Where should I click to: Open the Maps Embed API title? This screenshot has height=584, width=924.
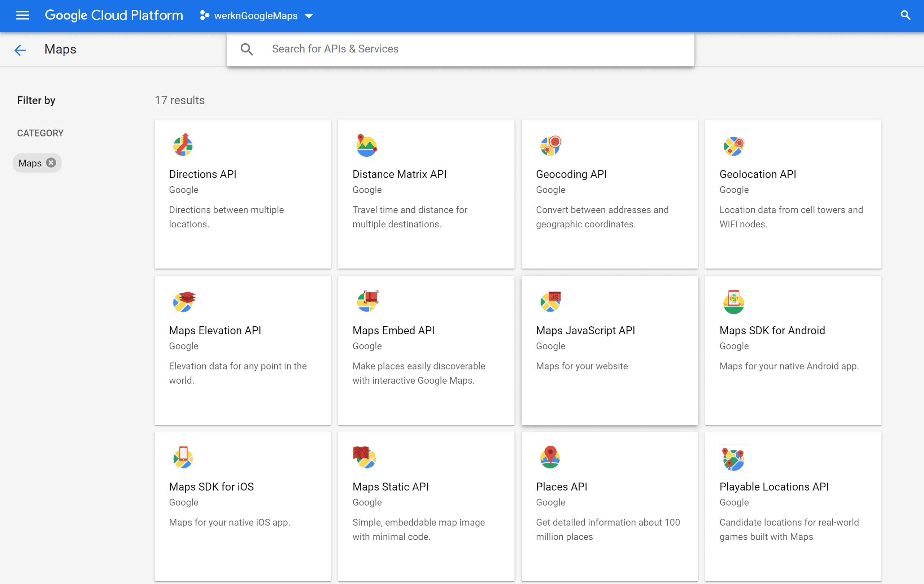pyautogui.click(x=393, y=330)
